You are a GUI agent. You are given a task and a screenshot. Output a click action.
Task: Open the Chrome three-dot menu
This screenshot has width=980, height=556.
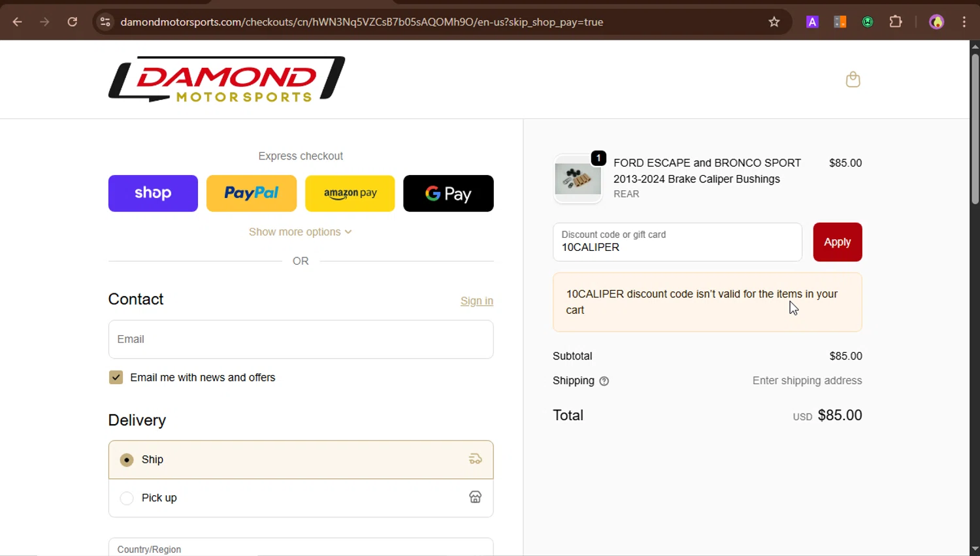[x=964, y=22]
